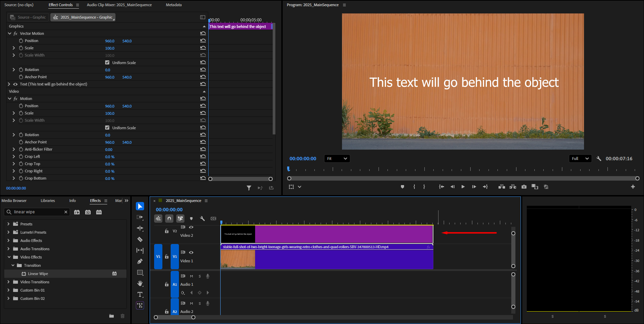
Task: Collapse the Video Effects folder
Action: (x=9, y=257)
